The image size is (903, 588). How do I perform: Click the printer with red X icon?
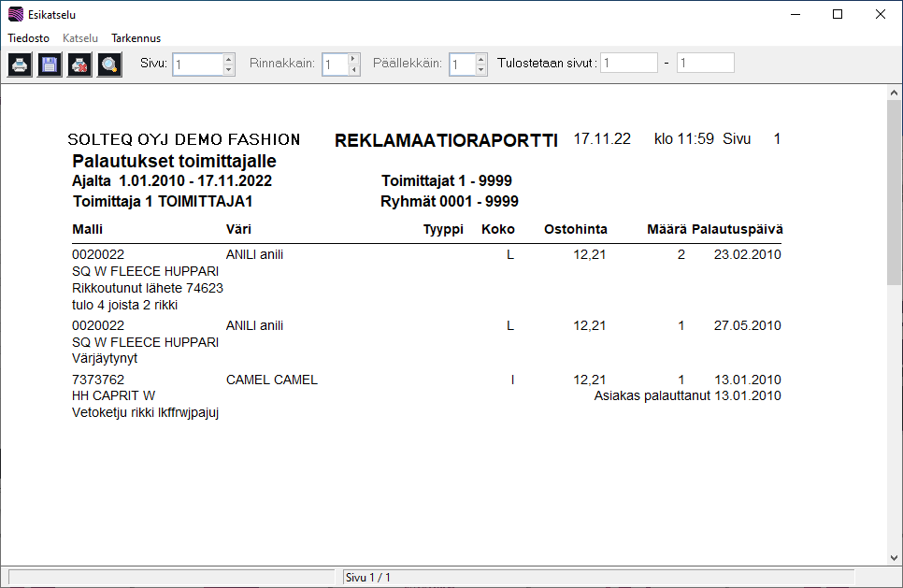coord(80,65)
